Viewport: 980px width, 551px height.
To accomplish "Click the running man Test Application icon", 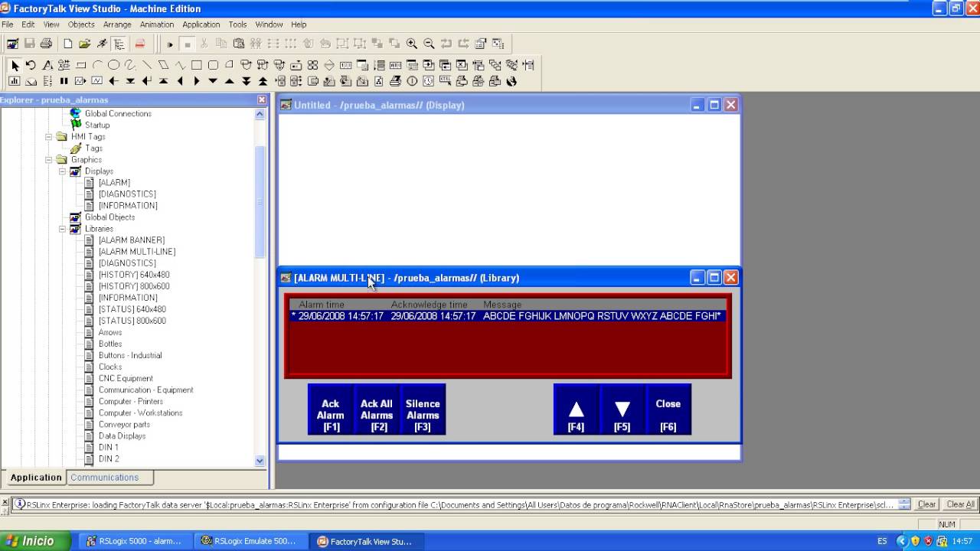I will click(x=102, y=44).
